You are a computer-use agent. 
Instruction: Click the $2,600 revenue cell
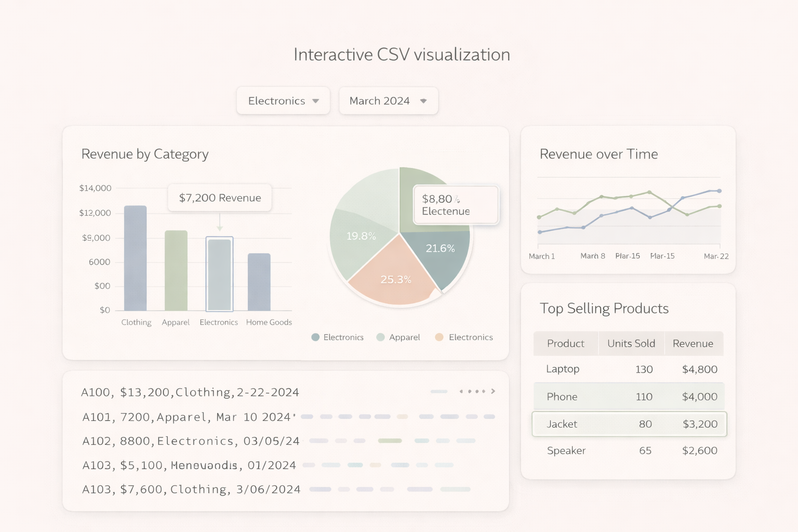pyautogui.click(x=700, y=450)
